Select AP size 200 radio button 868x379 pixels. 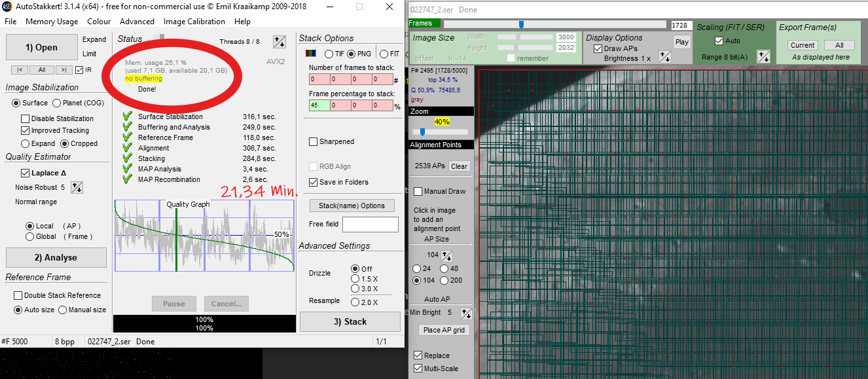(x=444, y=280)
